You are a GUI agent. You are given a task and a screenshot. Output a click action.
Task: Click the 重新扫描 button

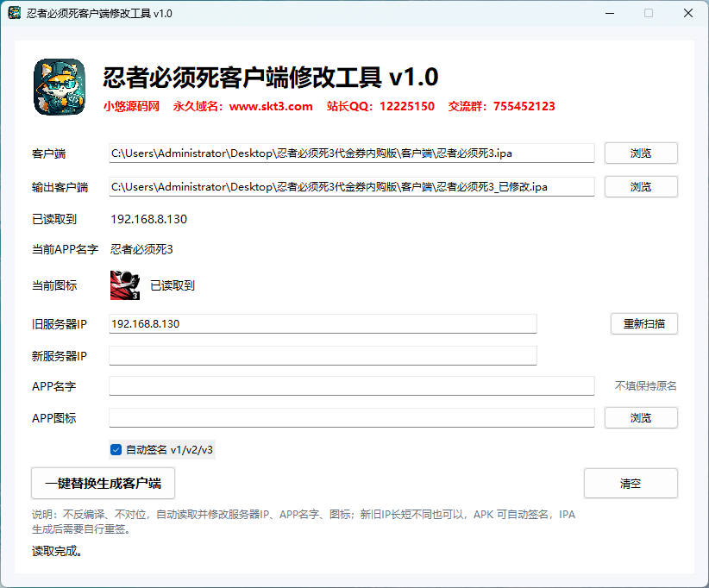coord(644,323)
